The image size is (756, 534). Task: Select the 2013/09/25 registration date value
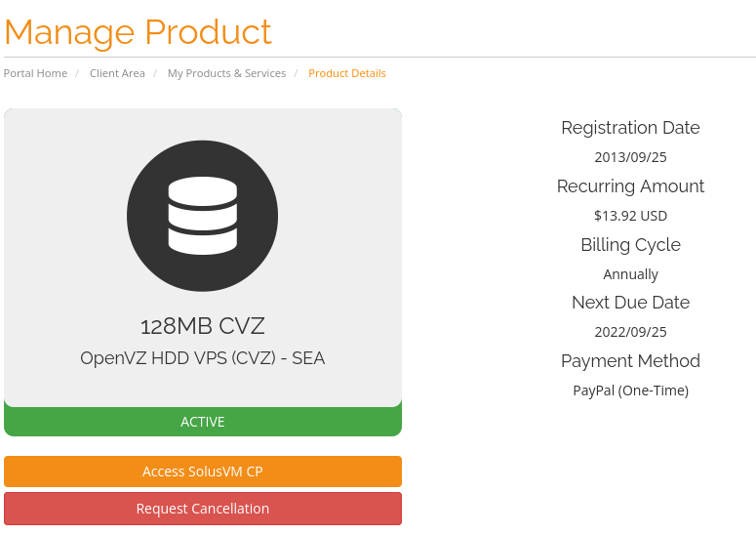coord(630,157)
